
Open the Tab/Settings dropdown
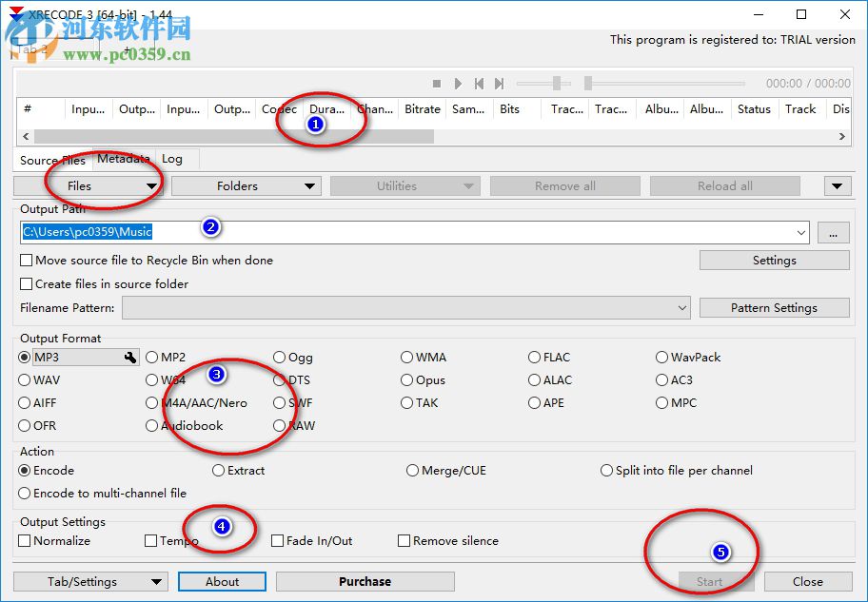pyautogui.click(x=90, y=581)
